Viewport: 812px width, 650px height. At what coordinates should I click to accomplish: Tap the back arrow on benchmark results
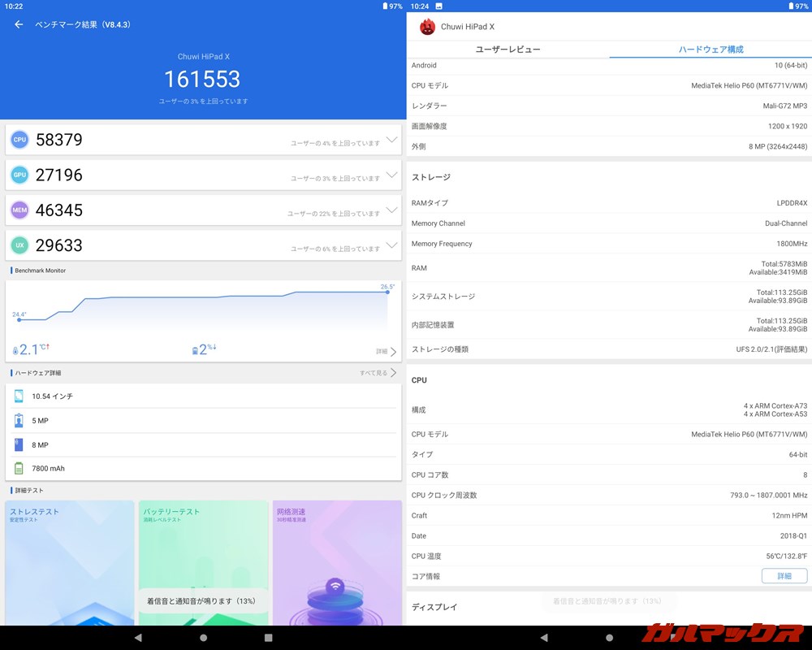pos(18,25)
